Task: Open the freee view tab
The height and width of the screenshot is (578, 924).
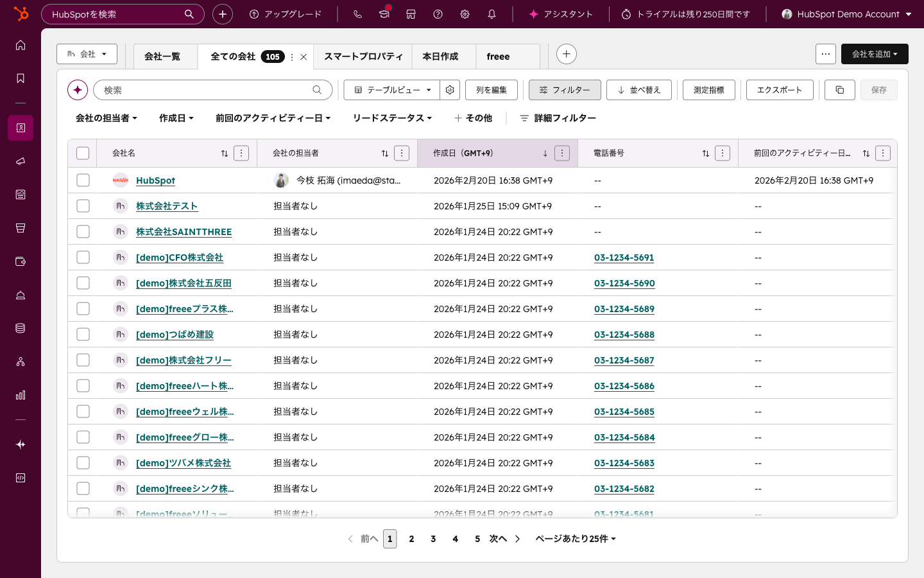Action: (x=498, y=57)
